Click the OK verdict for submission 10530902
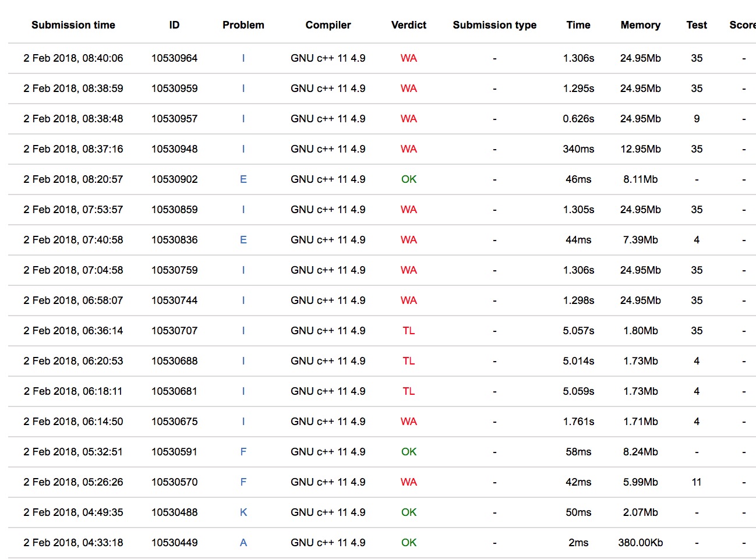The height and width of the screenshot is (559, 756). [x=409, y=179]
